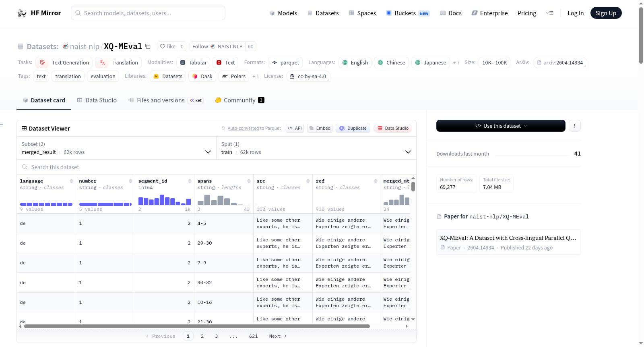This screenshot has width=644, height=347.
Task: Go to the Next page of rows
Action: [x=278, y=336]
